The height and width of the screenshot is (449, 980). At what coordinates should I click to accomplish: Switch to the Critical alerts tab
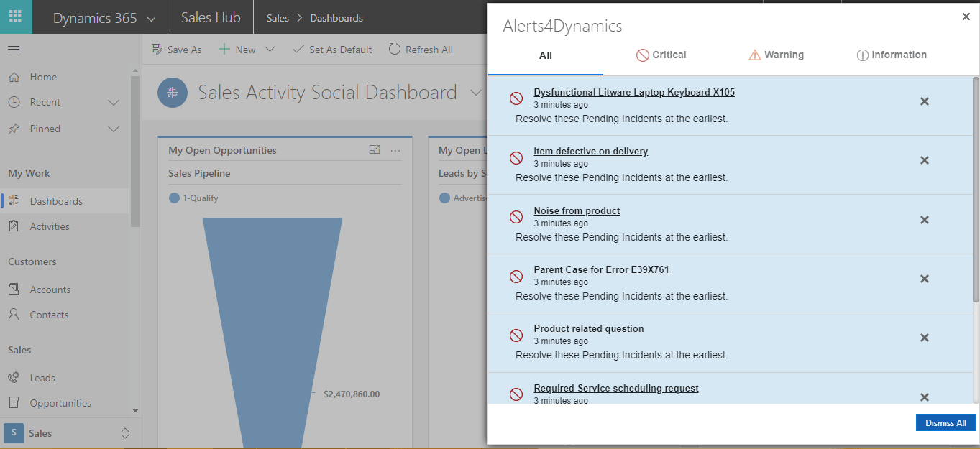click(x=661, y=55)
